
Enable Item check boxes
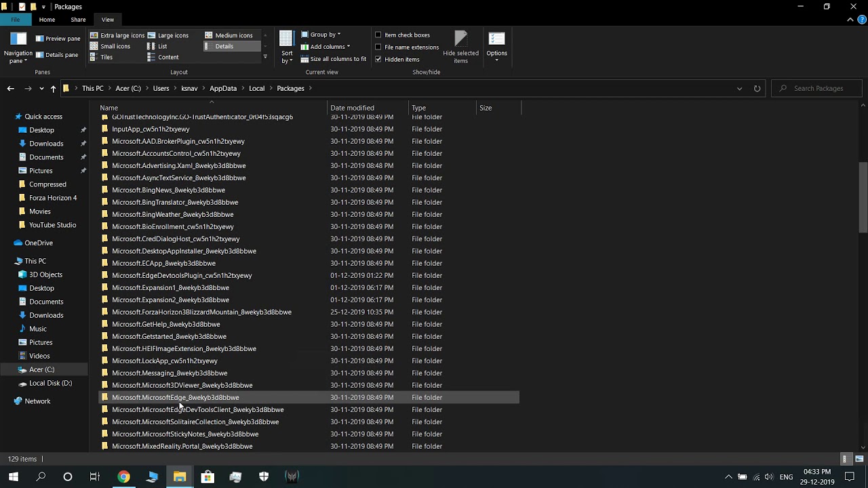coord(378,35)
